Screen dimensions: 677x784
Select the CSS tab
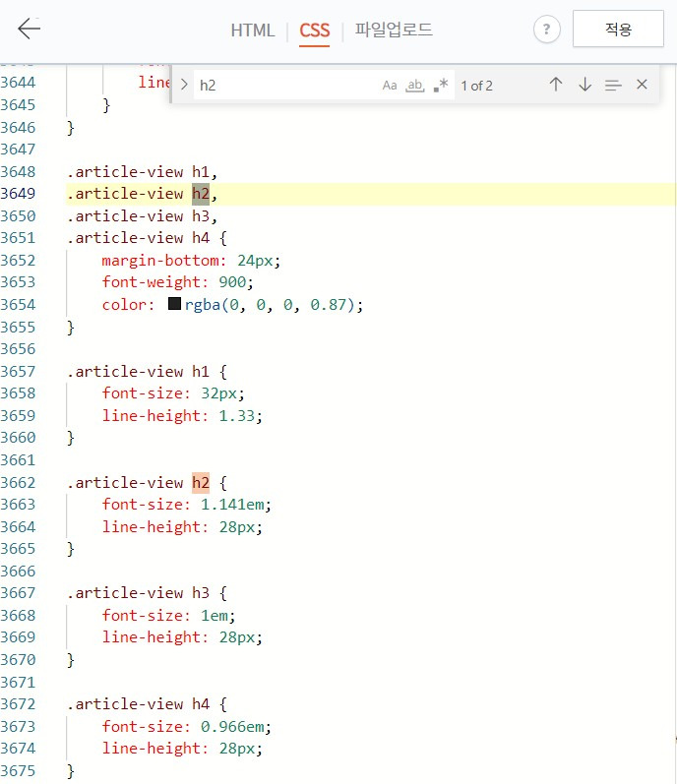point(315,30)
